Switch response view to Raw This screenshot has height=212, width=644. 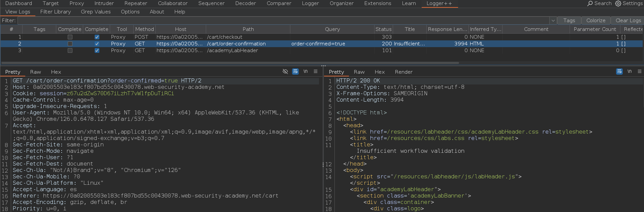(x=359, y=72)
